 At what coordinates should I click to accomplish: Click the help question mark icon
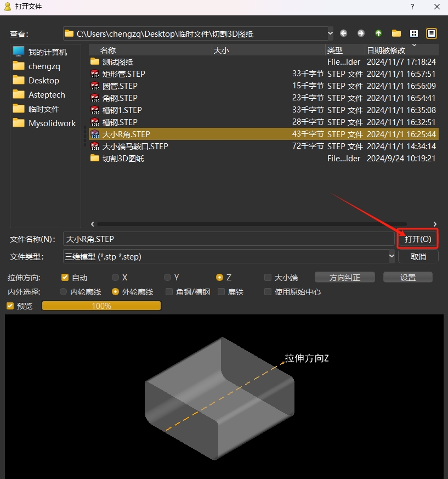(x=412, y=7)
